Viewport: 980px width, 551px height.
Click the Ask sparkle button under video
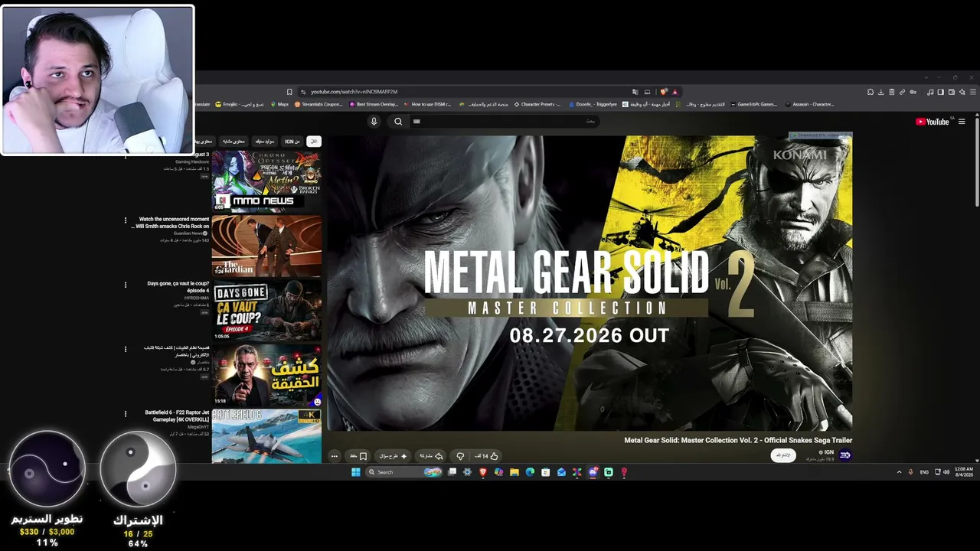point(394,456)
